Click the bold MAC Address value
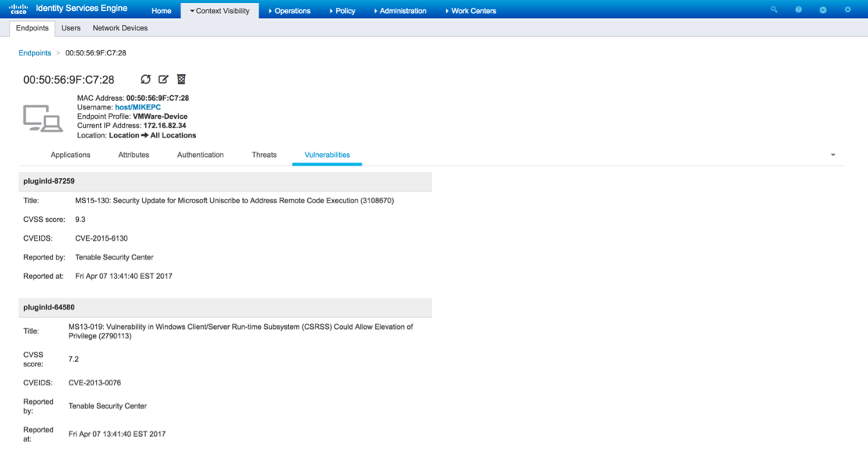The width and height of the screenshot is (868, 458). (x=158, y=98)
